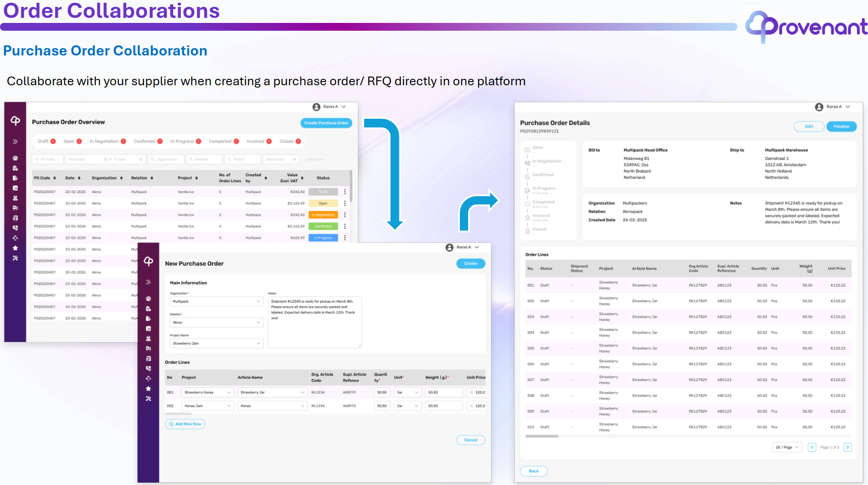This screenshot has height=485, width=868.
Task: Open row menu for In Negotiation order
Action: [x=345, y=215]
